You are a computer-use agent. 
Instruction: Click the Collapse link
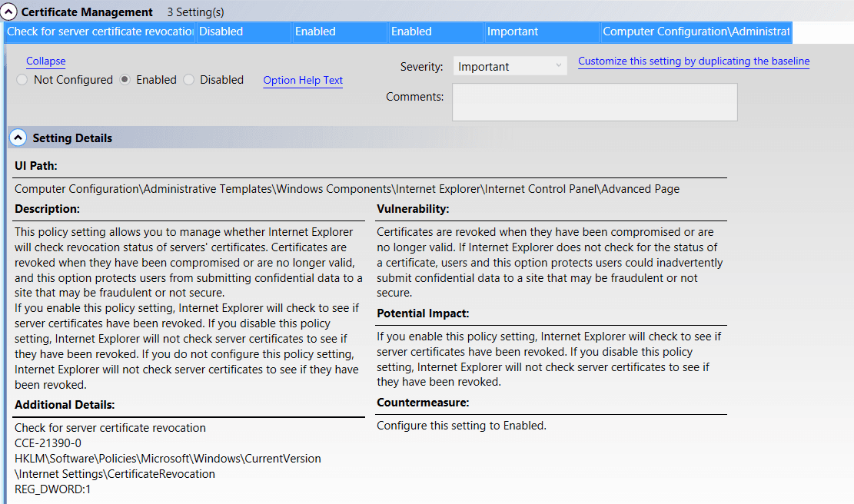pos(46,61)
